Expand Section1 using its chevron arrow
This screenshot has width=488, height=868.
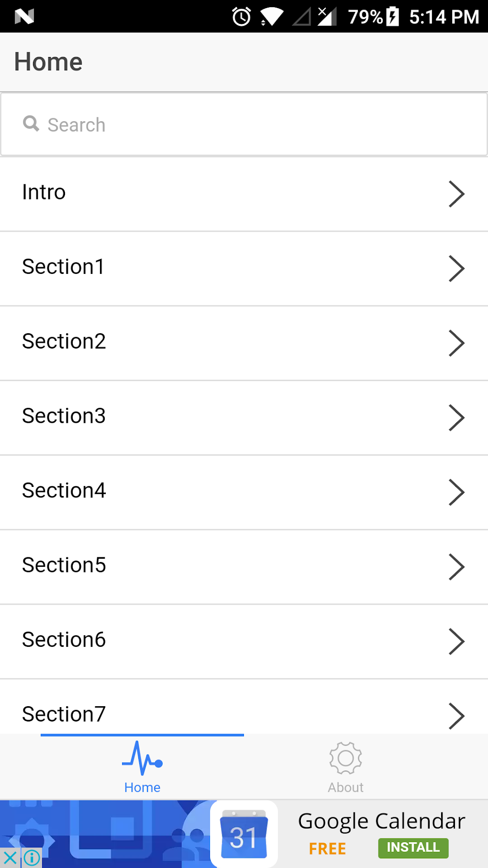456,269
